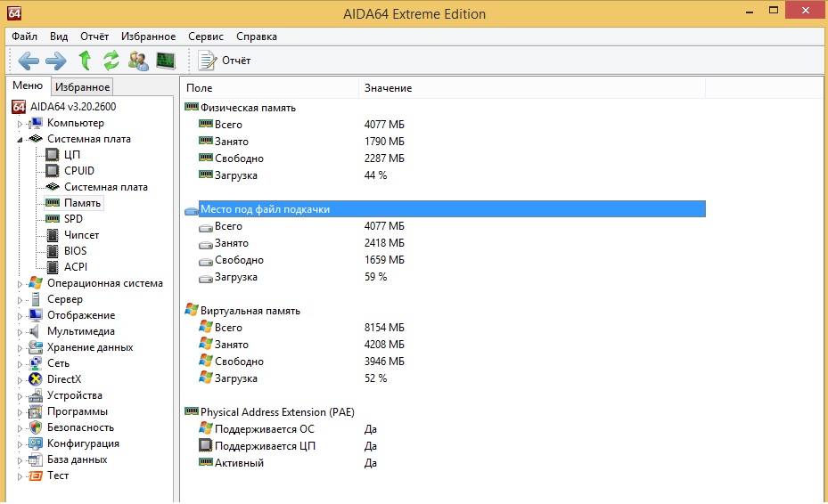Click the Отображение monitor icon
This screenshot has width=828, height=504.
[36, 315]
